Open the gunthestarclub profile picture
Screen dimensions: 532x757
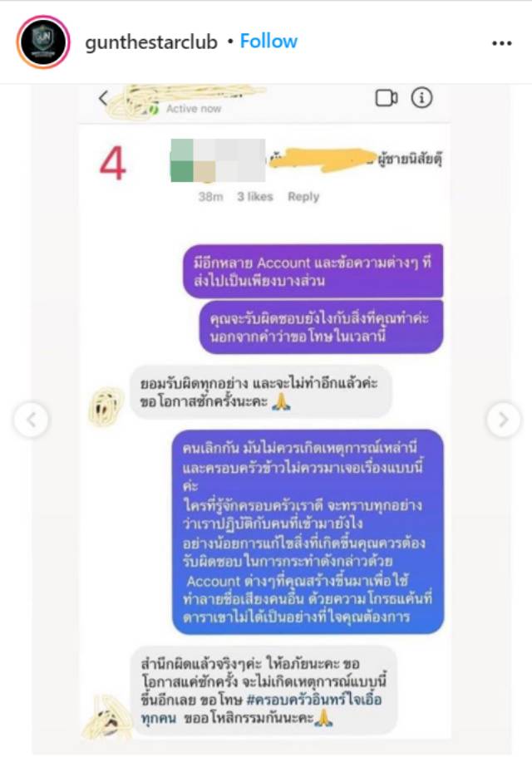click(43, 42)
